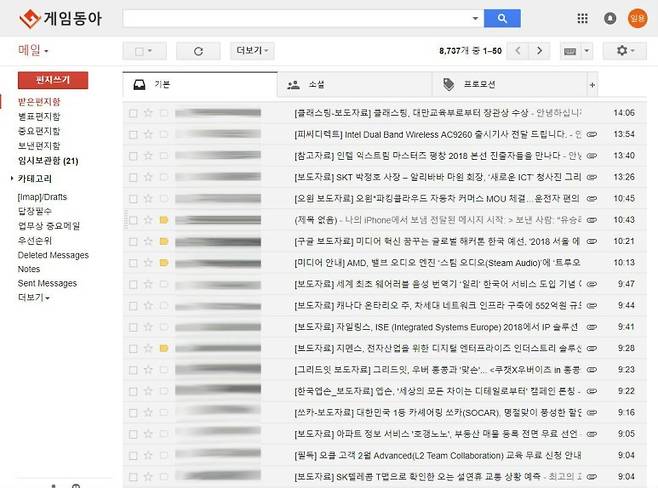Click the blue search button
The image size is (658, 488).
[x=502, y=18]
